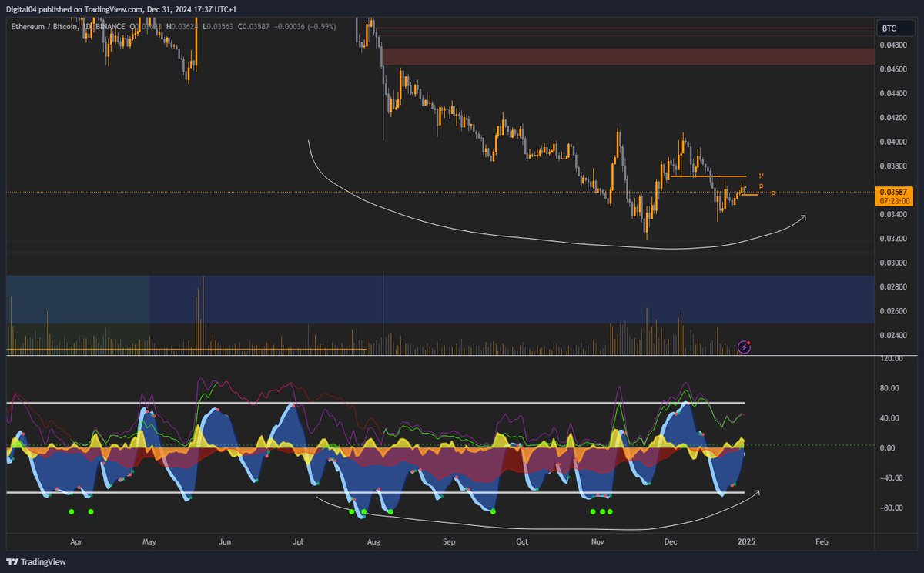
Task: Click the 0.03800 price axis label
Action: click(895, 166)
